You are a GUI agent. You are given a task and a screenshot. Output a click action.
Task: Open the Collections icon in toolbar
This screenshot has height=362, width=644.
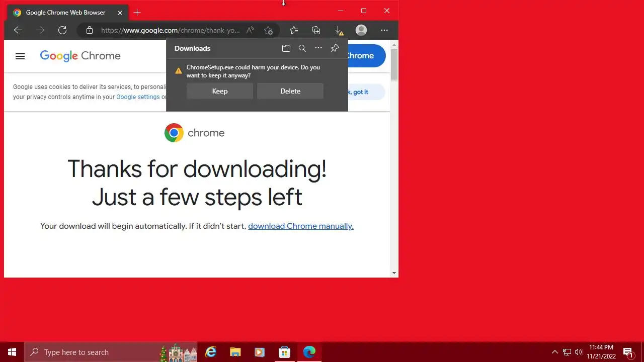point(316,30)
